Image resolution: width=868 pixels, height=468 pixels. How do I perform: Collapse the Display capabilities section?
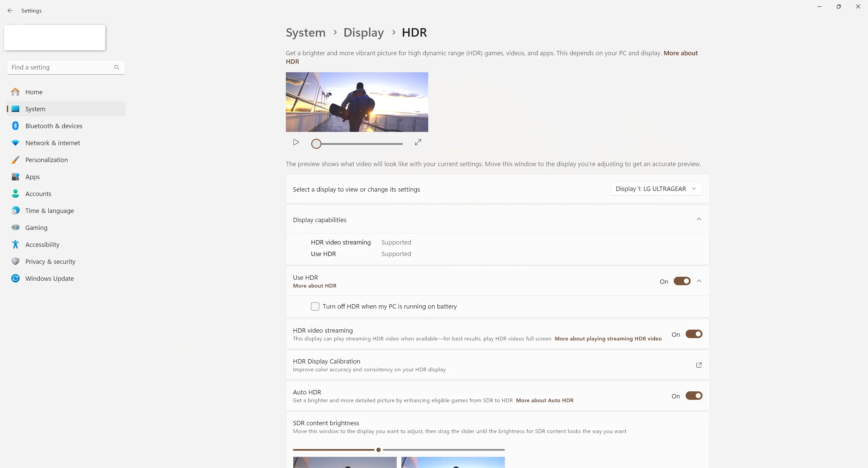point(699,219)
